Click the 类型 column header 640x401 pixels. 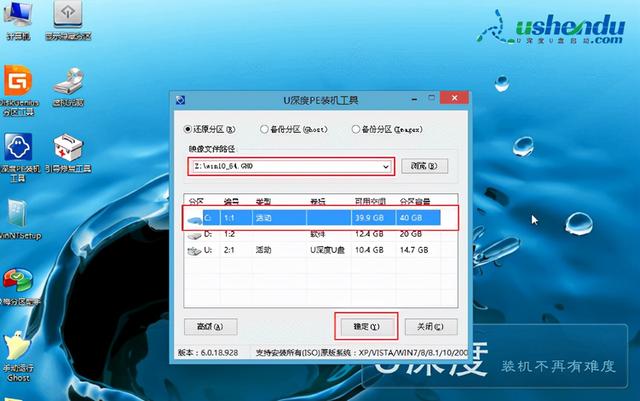(263, 201)
